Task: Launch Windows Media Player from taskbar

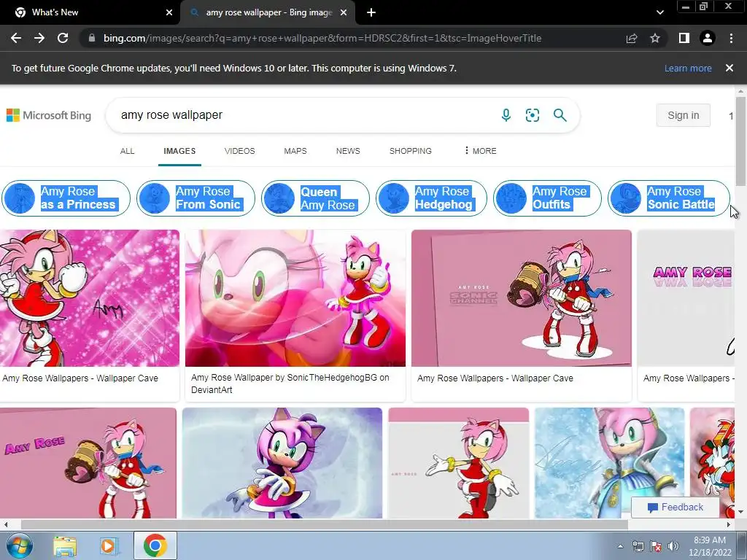Action: coord(108,545)
